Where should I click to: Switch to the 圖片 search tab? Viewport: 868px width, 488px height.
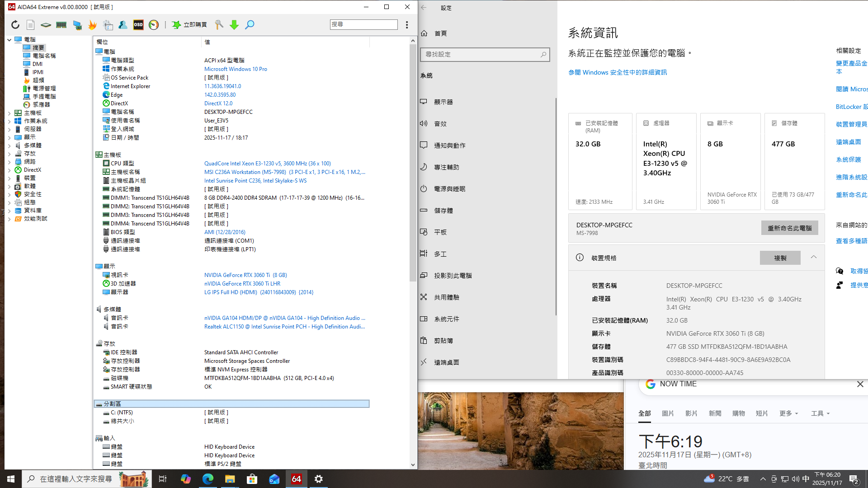(668, 413)
